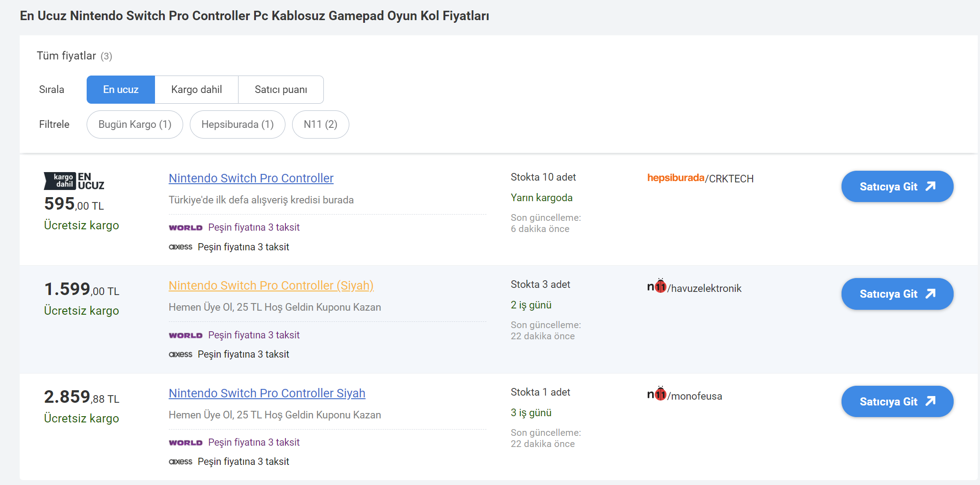980x485 pixels.
Task: Open Nintendo Switch Pro Controller (Siyah) link
Action: 271,285
